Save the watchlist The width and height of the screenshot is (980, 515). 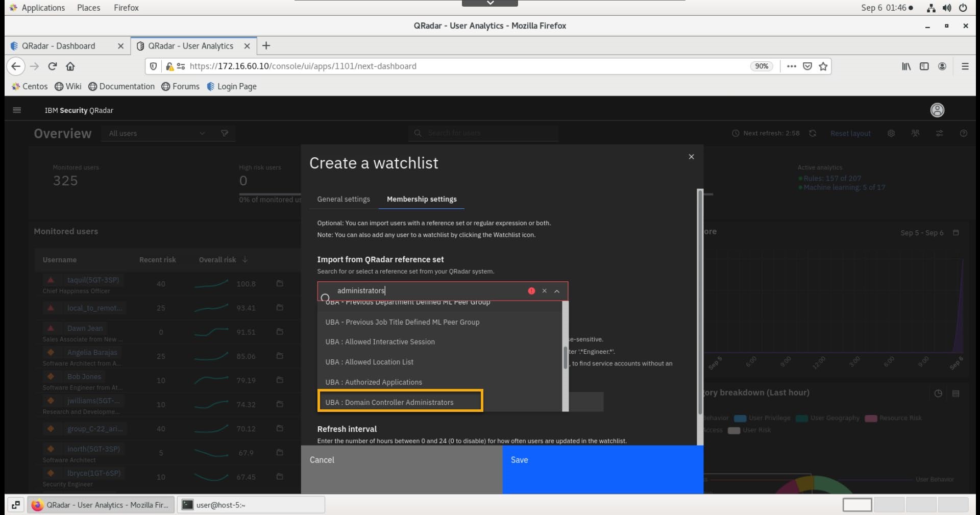coord(603,469)
